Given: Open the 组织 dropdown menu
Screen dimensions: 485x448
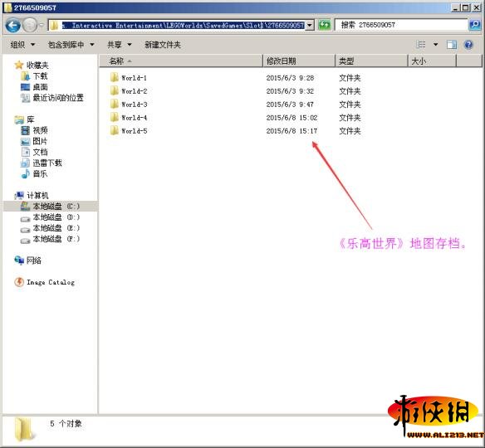Looking at the screenshot, I should click(22, 45).
